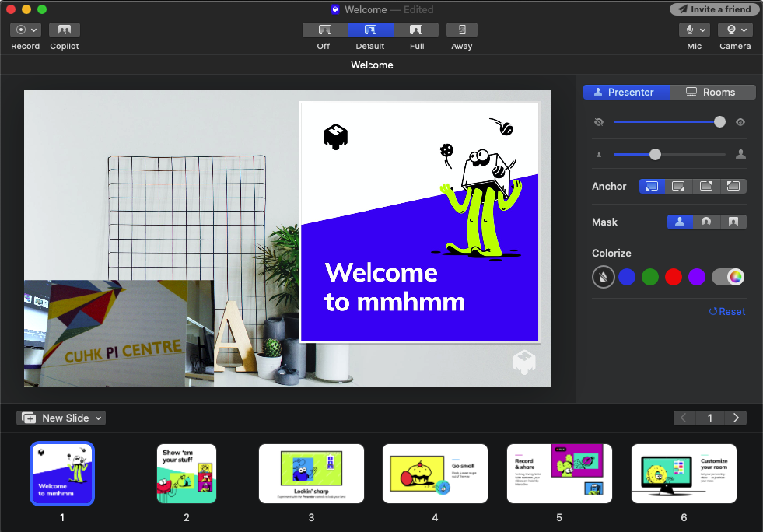This screenshot has height=532, width=763.
Task: Adjust the presenter size slider
Action: click(x=669, y=154)
